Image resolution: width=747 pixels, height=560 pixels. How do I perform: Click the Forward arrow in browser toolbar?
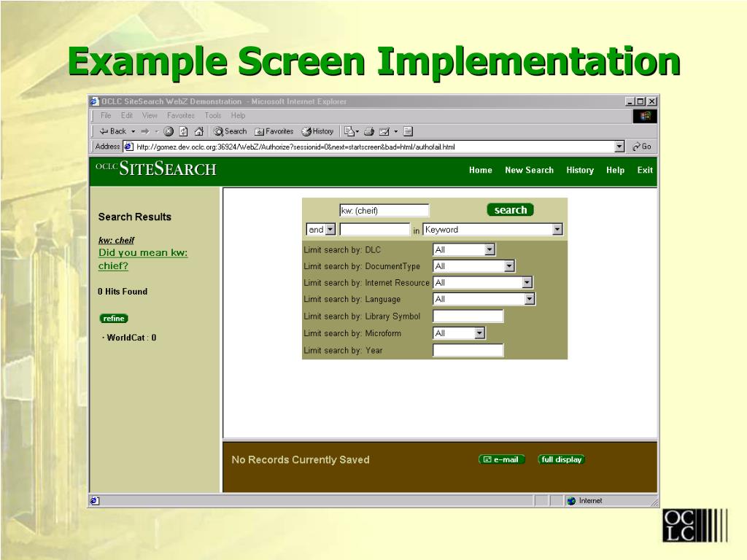click(145, 131)
